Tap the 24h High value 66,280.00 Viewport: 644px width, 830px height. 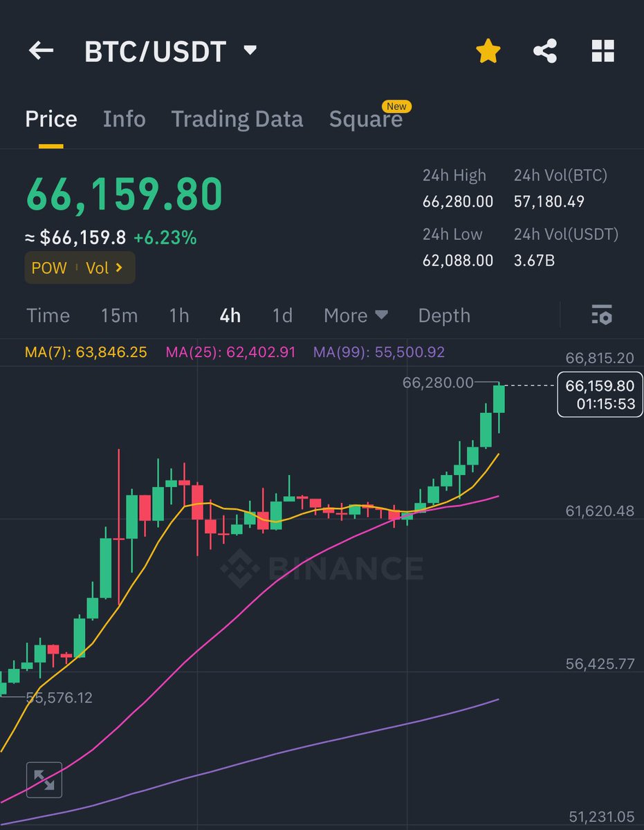pos(458,201)
